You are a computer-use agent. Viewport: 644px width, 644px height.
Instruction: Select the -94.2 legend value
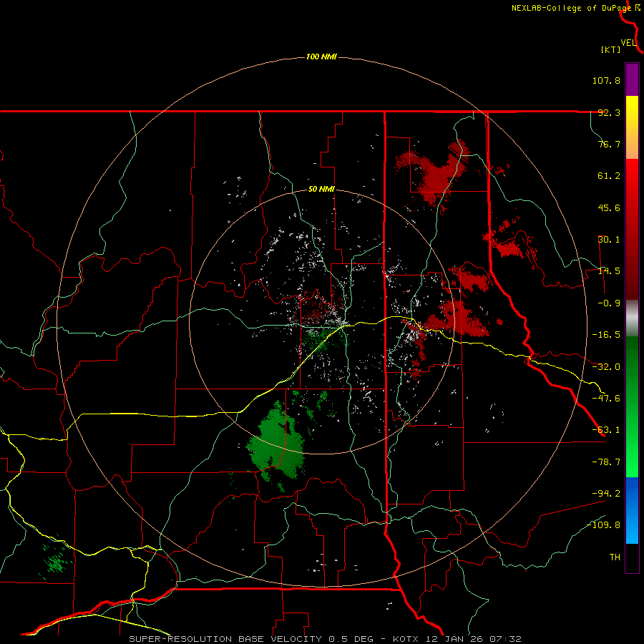click(x=606, y=493)
